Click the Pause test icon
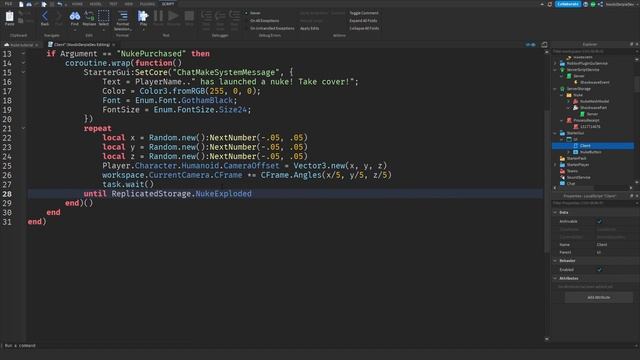This screenshot has height=360, width=640. (158, 16)
